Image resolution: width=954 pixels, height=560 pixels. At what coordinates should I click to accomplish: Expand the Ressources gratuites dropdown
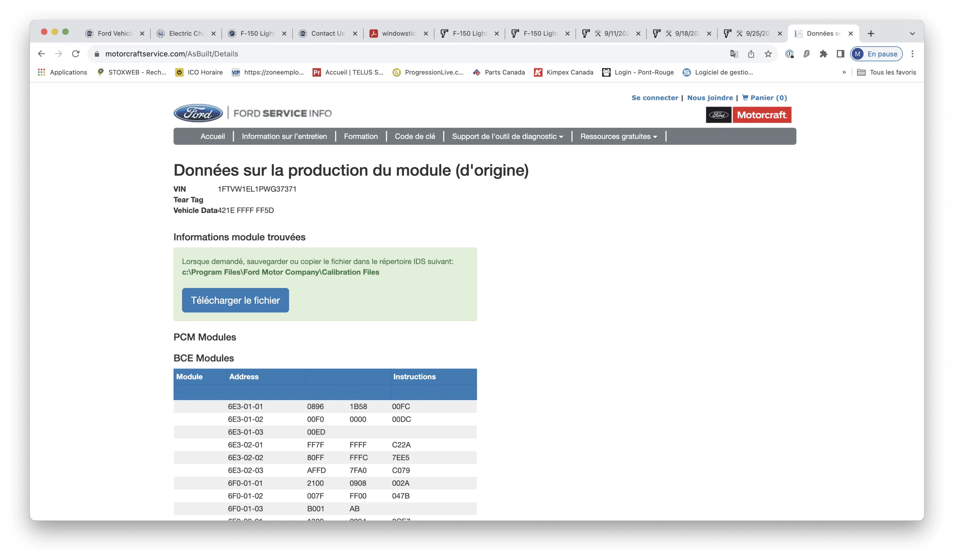coord(619,136)
